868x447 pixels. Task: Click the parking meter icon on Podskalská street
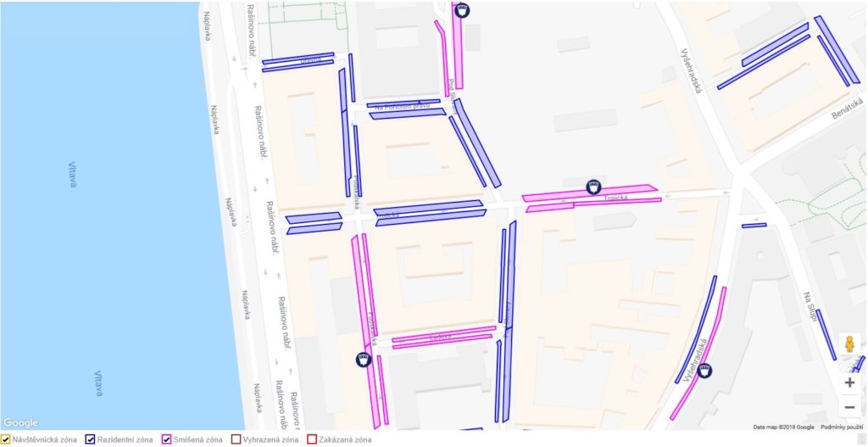(x=364, y=360)
